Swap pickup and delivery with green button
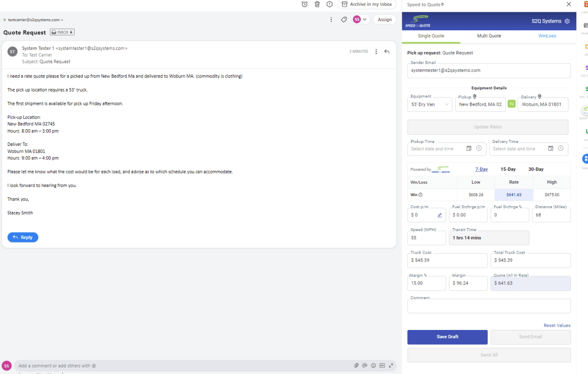588x374 pixels. tap(512, 104)
